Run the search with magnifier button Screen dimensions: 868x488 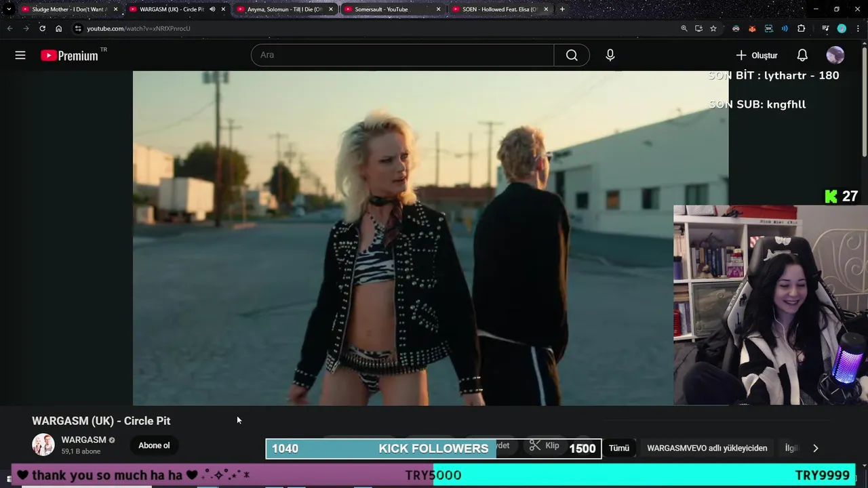pyautogui.click(x=572, y=55)
